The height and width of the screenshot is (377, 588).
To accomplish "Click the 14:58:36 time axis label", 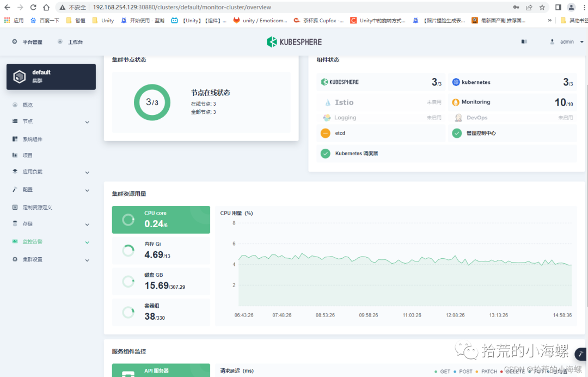I will click(x=562, y=315).
